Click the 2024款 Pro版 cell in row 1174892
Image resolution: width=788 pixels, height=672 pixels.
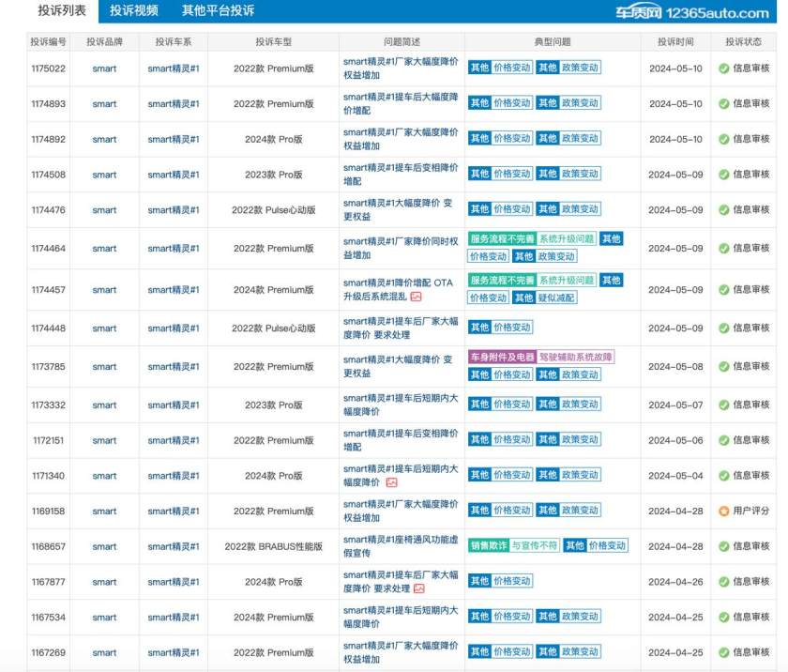coord(273,139)
